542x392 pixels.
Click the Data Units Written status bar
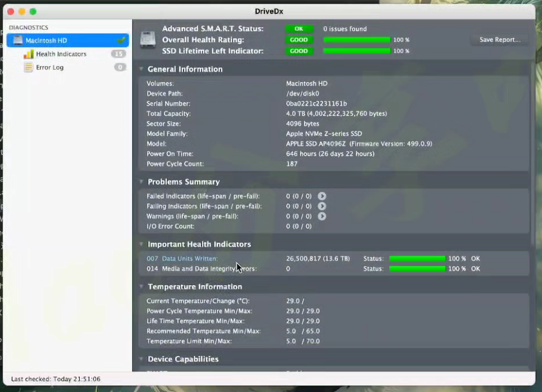[x=418, y=258]
